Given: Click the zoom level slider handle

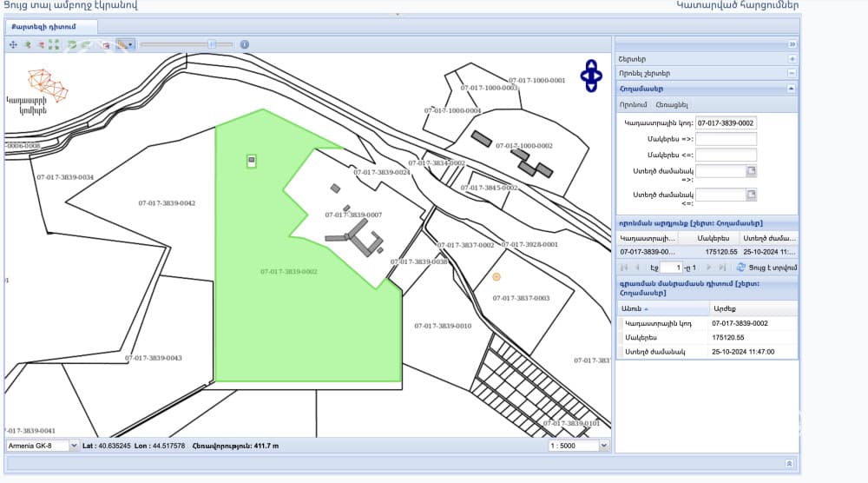Looking at the screenshot, I should (x=212, y=44).
